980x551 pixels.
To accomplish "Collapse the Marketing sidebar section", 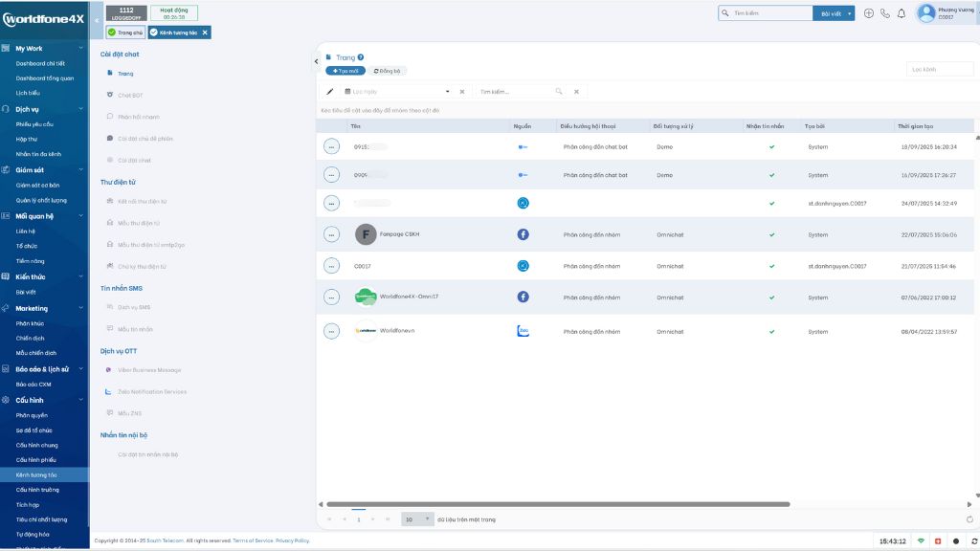I will (x=80, y=308).
